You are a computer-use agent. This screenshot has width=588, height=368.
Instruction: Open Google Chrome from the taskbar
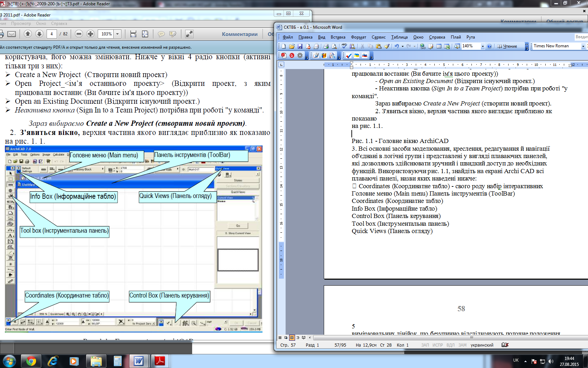click(31, 361)
